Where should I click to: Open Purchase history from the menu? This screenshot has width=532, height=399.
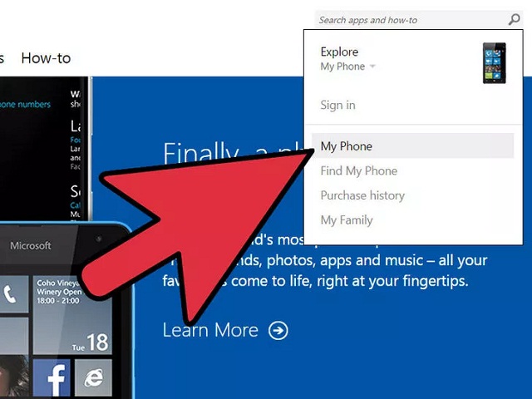[x=362, y=195]
